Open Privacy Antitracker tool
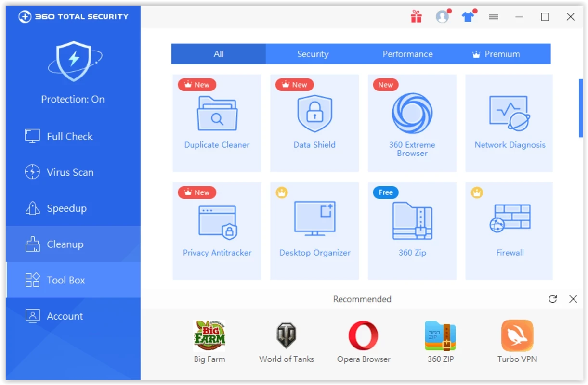 217,231
